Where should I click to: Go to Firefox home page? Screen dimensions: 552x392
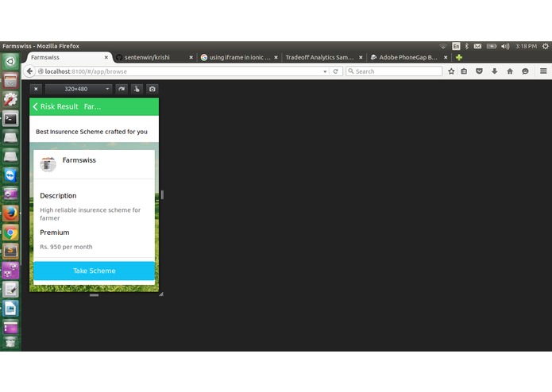pyautogui.click(x=510, y=71)
